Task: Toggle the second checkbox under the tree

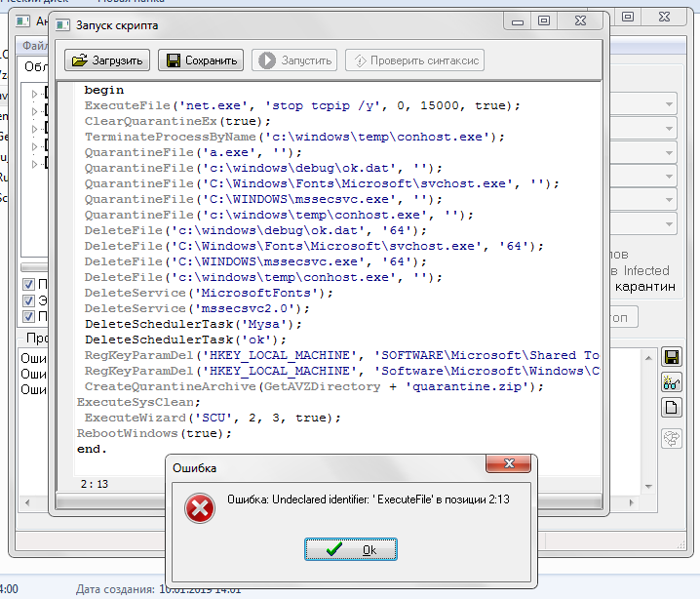Action: pyautogui.click(x=29, y=299)
